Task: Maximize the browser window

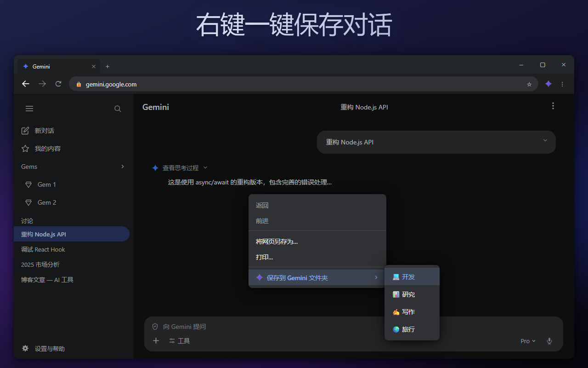Action: pos(543,65)
